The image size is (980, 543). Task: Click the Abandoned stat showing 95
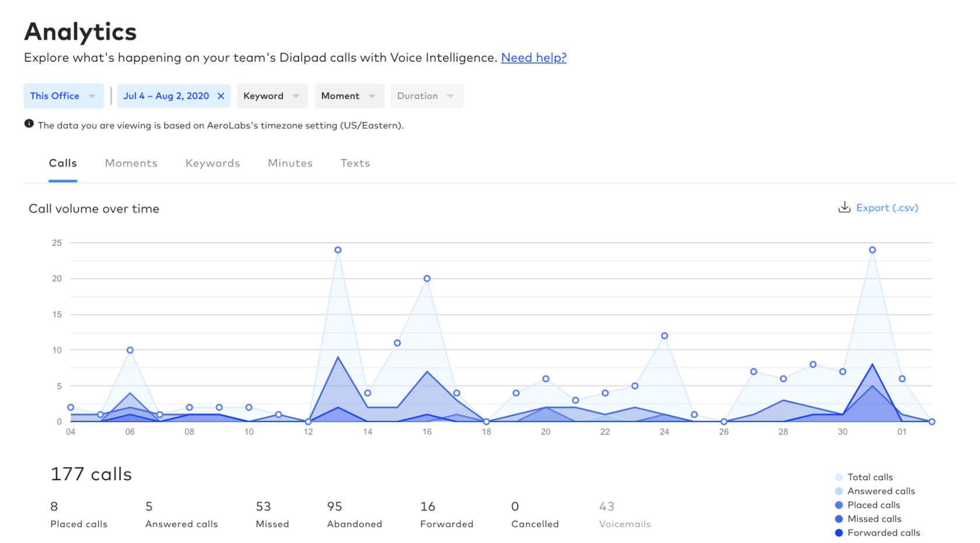point(355,514)
